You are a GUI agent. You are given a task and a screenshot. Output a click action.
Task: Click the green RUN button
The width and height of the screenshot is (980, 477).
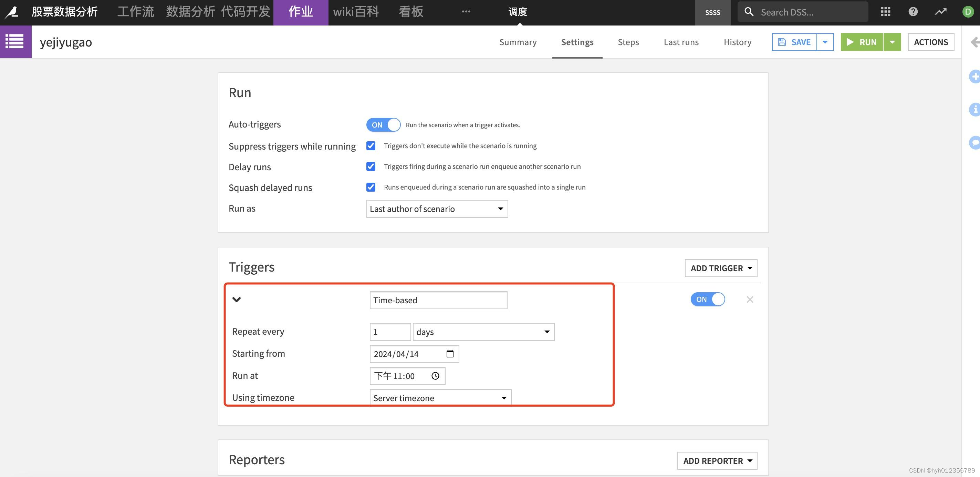click(862, 42)
